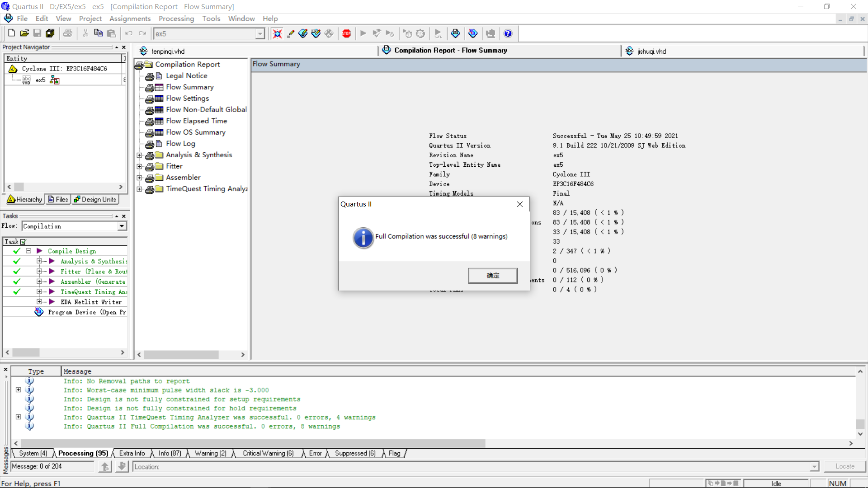Open the Programmer toolbar icon
This screenshot has height=488, width=868.
(x=473, y=33)
